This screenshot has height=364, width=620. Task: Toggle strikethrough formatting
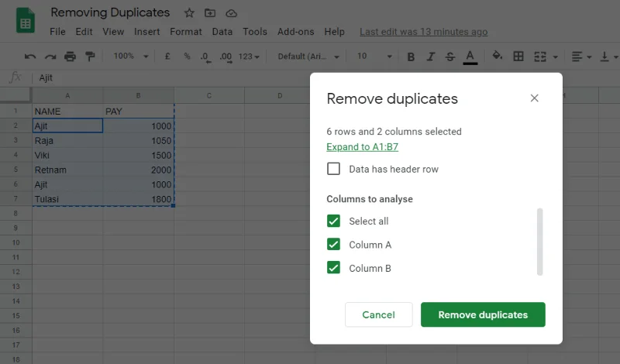pyautogui.click(x=450, y=57)
